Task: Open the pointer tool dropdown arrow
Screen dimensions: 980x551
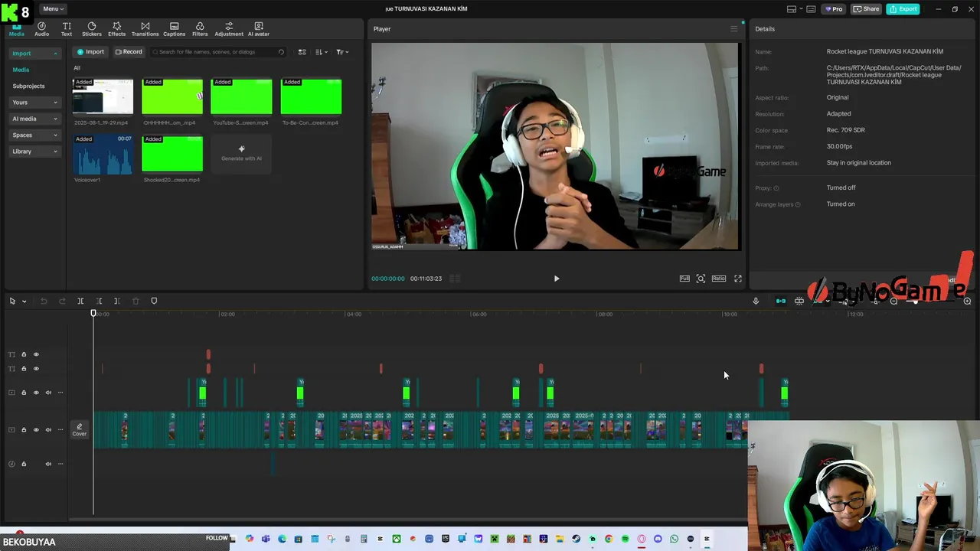Action: [24, 302]
